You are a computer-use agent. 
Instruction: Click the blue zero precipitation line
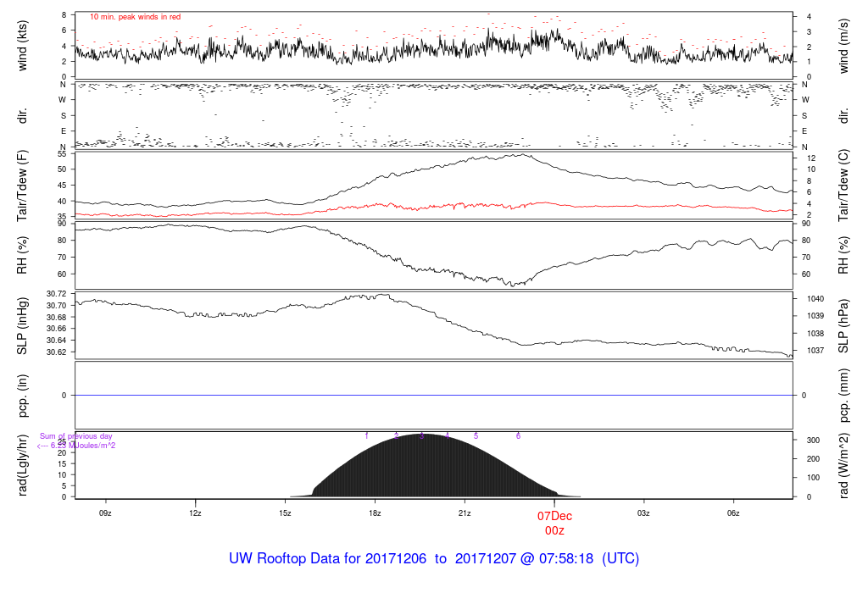(x=434, y=396)
